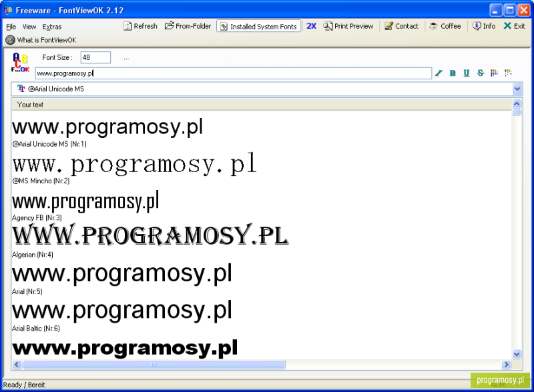The height and width of the screenshot is (392, 534).
Task: Select the "Arial Baltic (Nr:6)" label
Action: pyautogui.click(x=36, y=329)
